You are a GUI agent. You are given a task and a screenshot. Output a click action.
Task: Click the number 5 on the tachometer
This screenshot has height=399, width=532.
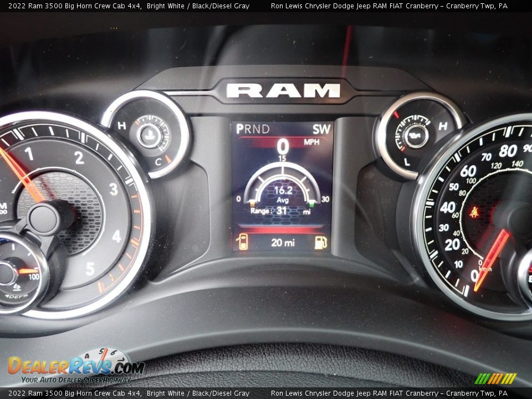(90, 269)
